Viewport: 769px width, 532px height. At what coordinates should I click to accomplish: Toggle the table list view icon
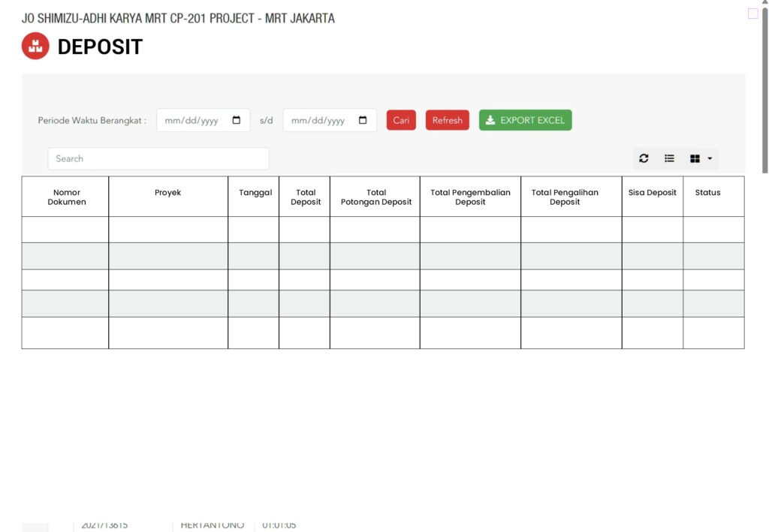pos(669,158)
